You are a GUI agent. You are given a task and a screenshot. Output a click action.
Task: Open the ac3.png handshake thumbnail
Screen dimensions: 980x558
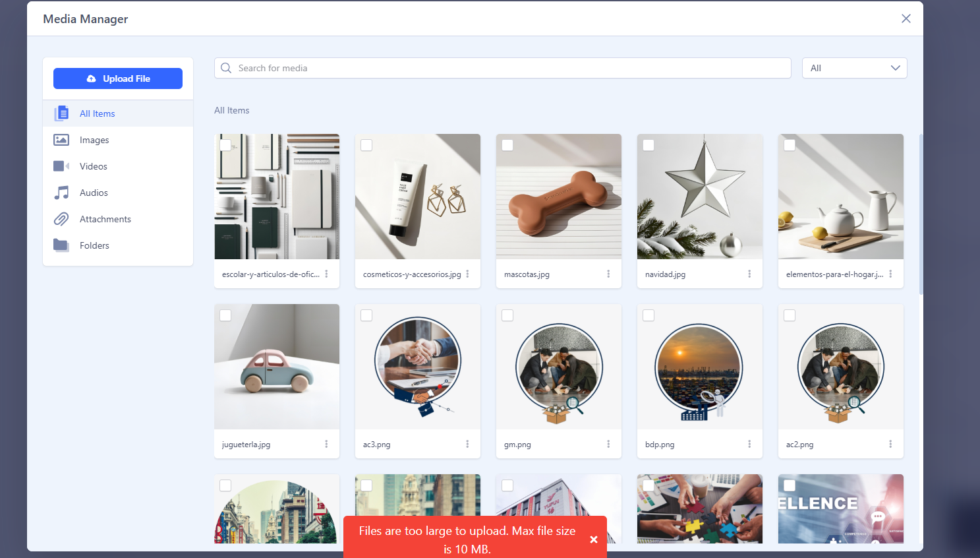[418, 367]
